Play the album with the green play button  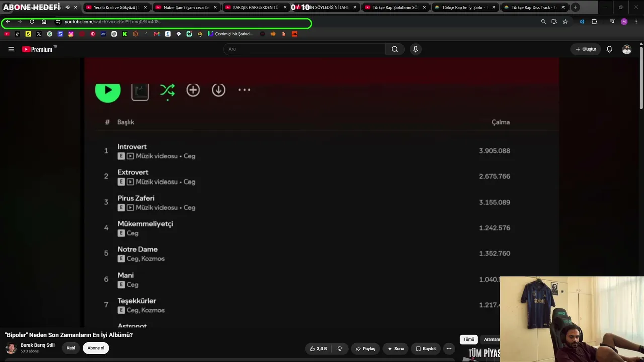pyautogui.click(x=108, y=90)
